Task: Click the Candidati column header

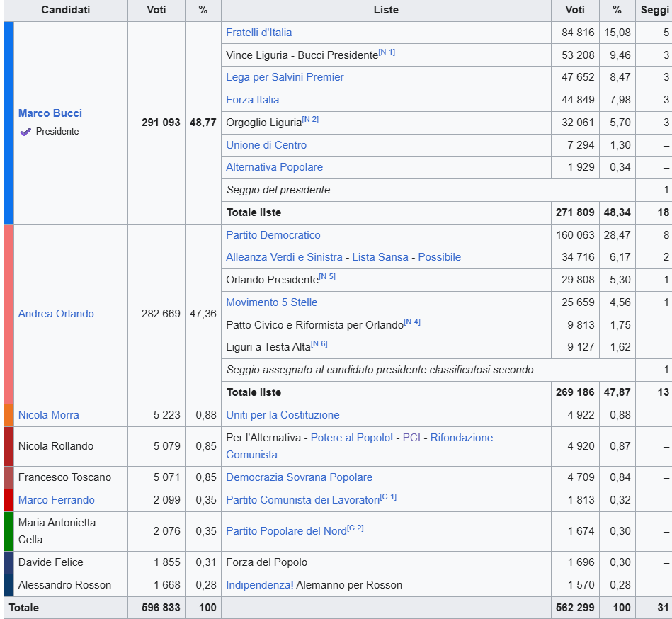Action: 66,10
